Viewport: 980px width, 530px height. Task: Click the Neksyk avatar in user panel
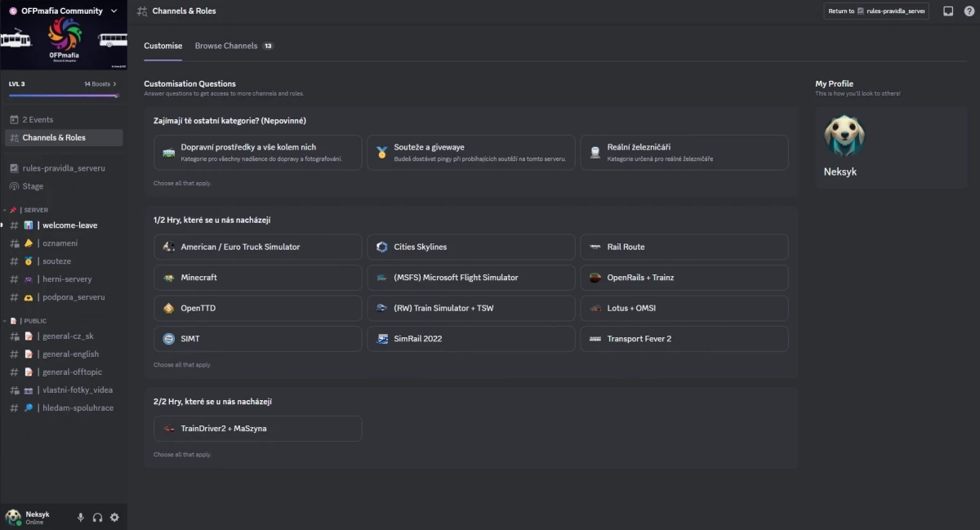coord(13,517)
